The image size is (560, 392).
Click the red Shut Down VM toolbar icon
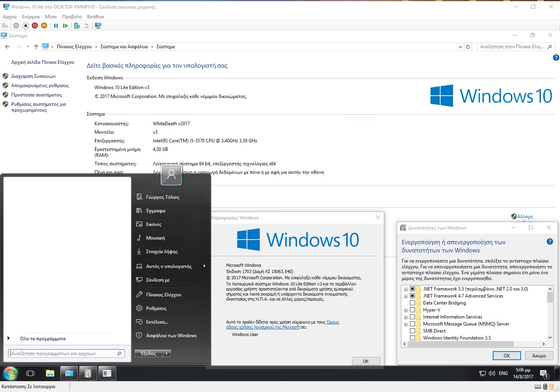[35, 26]
